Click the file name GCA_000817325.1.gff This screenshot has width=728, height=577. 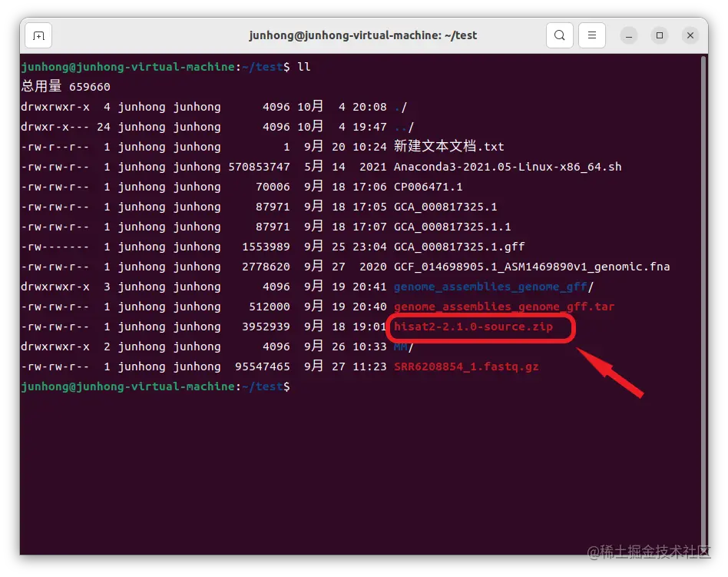tap(459, 247)
